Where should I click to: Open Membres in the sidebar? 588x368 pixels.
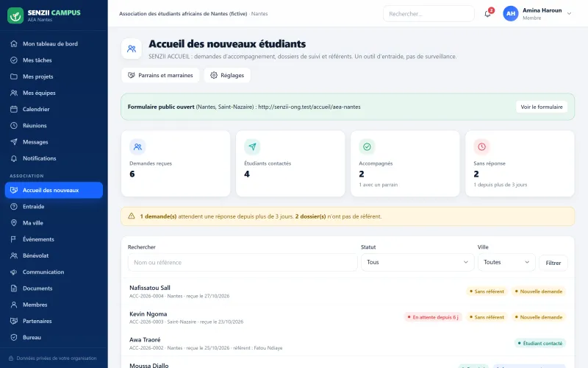pyautogui.click(x=54, y=305)
